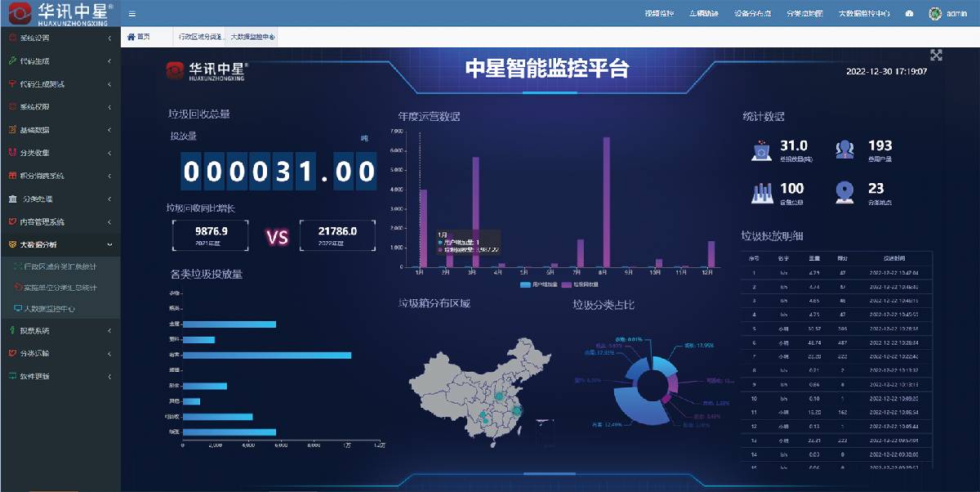Screen dimensions: 980x492
Task: Open 设备分布点 in the top navigation
Action: 753,14
